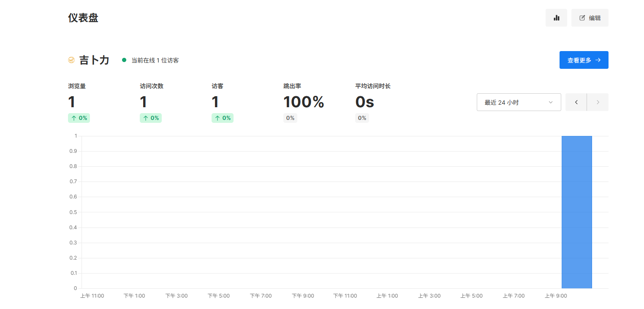Click the green 0% badge under 访问次数
644x309 pixels.
click(x=151, y=118)
